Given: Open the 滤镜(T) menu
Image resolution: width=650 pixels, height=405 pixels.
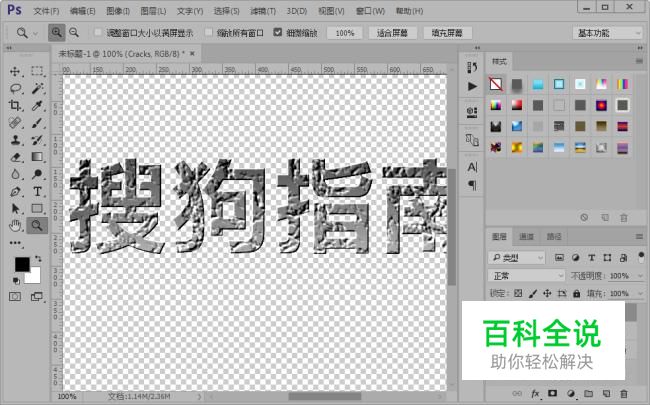Looking at the screenshot, I should [263, 11].
